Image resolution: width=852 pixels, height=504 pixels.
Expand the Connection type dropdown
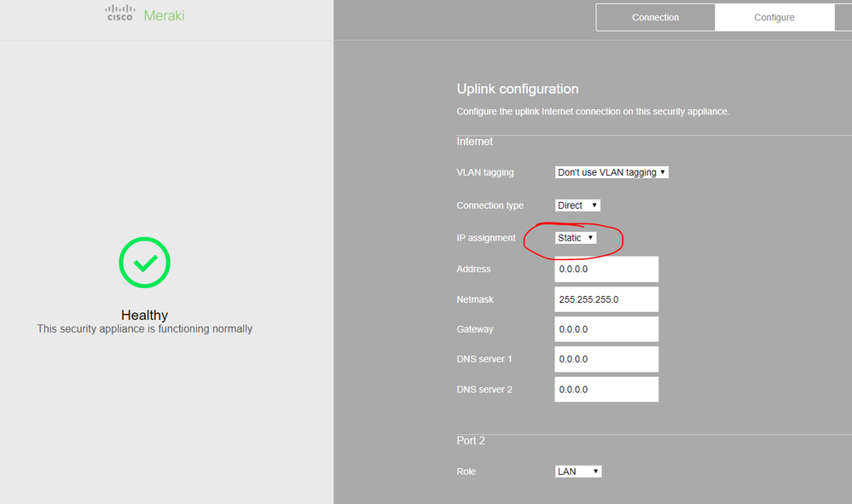(577, 206)
